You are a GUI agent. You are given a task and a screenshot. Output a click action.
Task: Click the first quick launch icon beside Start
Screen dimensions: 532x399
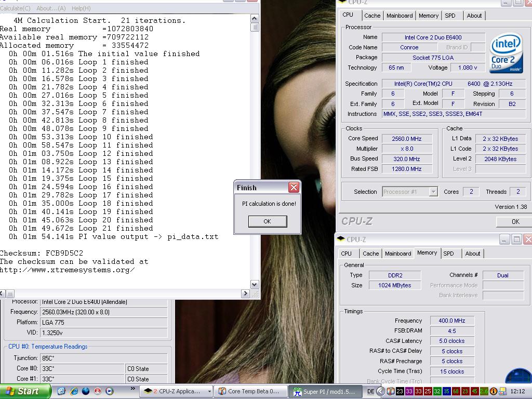[61, 391]
